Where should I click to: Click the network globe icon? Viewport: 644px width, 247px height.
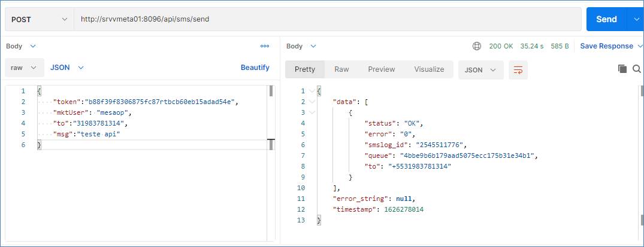point(476,47)
